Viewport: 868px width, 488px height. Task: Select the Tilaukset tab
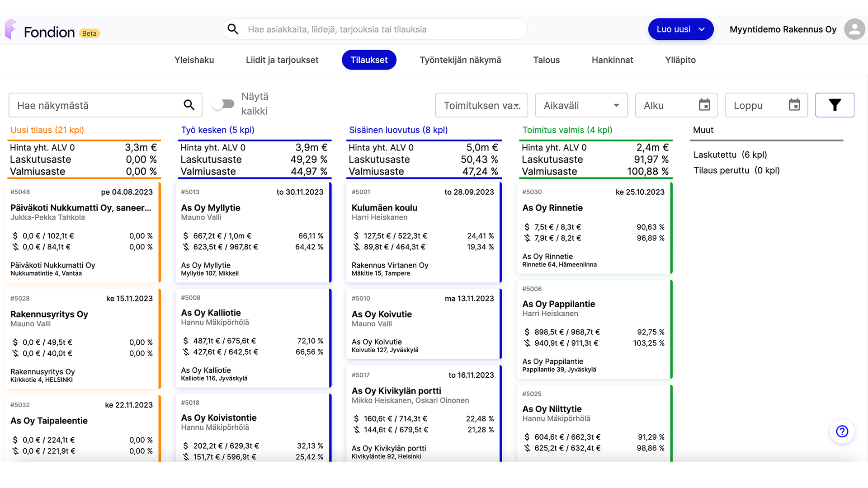click(369, 60)
